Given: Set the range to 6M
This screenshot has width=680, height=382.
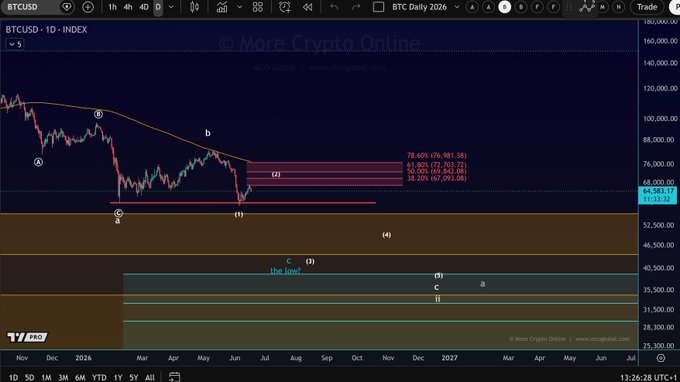Looking at the screenshot, I should coord(80,378).
